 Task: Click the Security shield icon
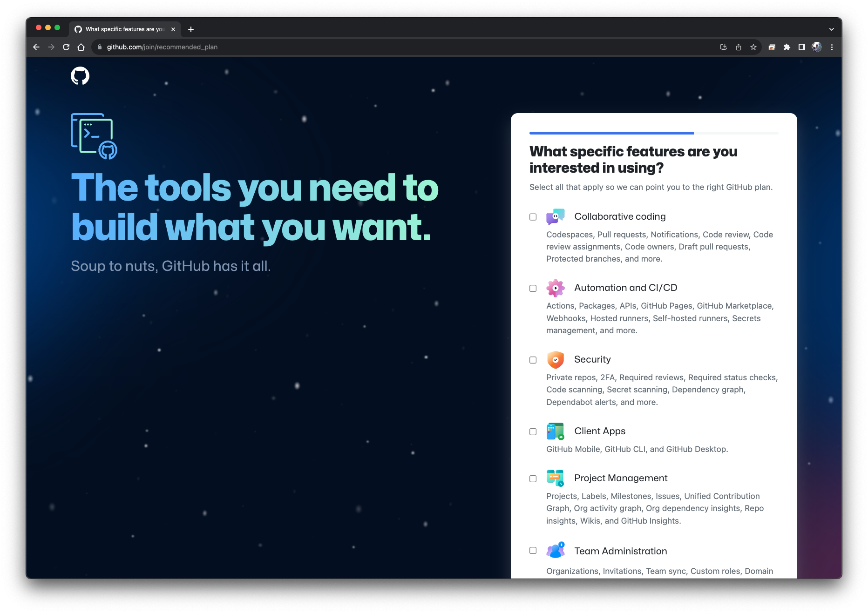point(555,360)
